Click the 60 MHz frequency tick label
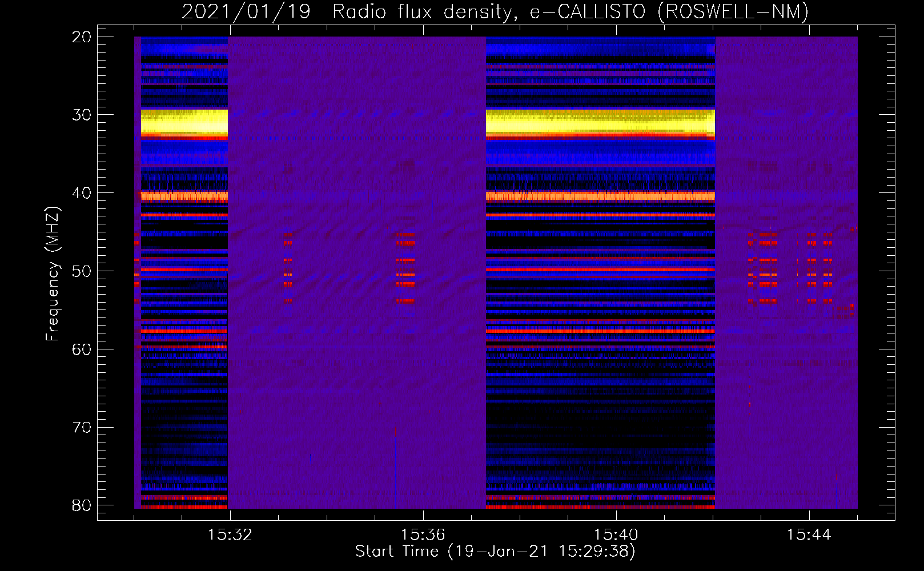924x571 pixels. 82,349
